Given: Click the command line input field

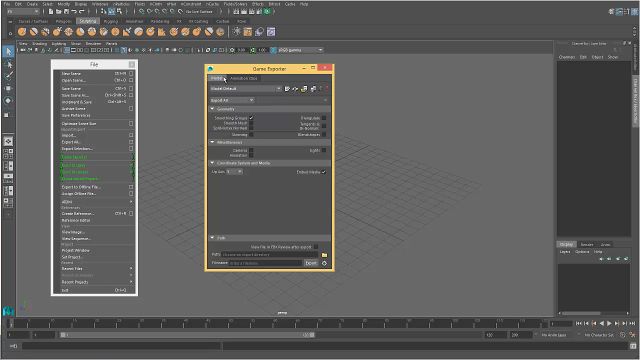Looking at the screenshot, I should pyautogui.click(x=122, y=346).
